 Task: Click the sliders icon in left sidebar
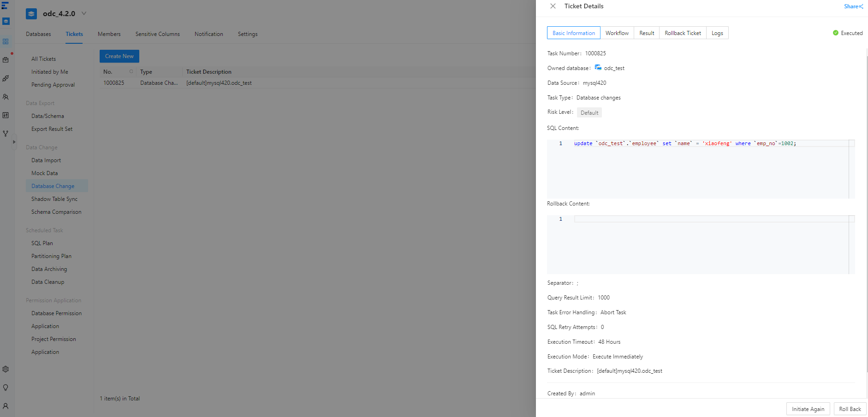pos(6,115)
